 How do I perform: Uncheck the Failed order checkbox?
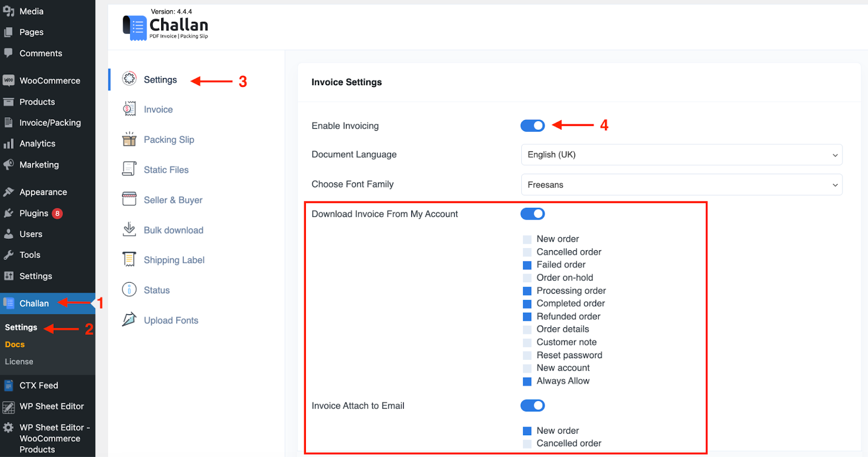[x=527, y=265]
